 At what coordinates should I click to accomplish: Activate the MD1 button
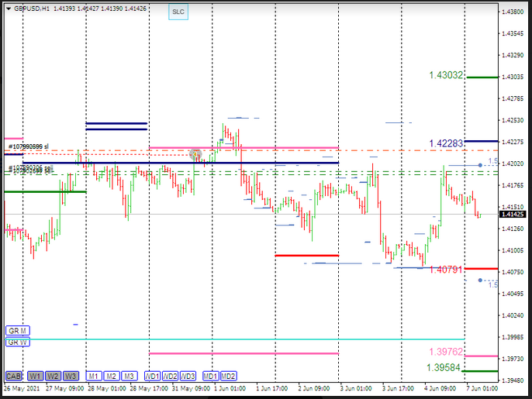210,376
